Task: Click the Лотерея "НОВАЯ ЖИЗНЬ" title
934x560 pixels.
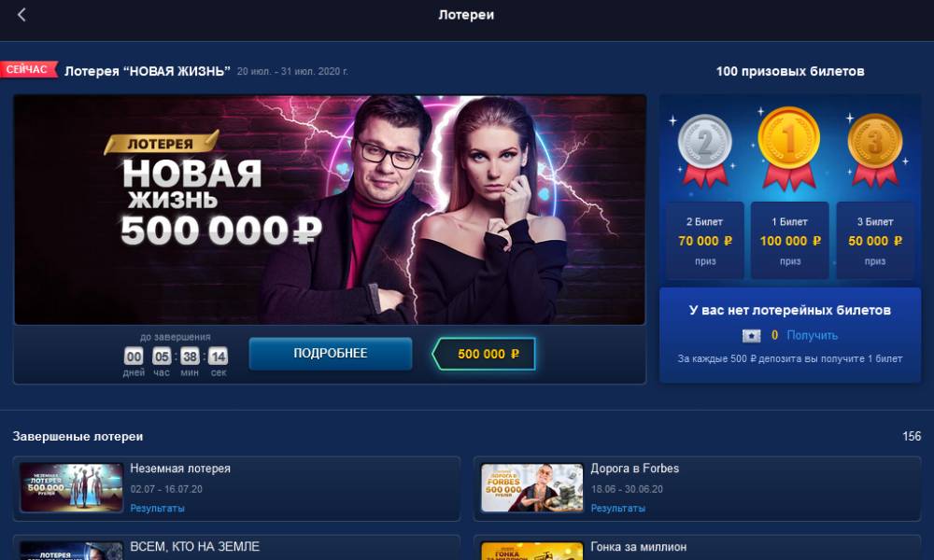Action: [148, 72]
